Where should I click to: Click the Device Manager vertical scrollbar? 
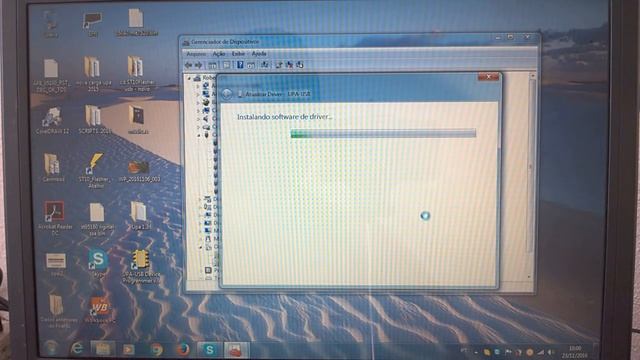pos(532,176)
